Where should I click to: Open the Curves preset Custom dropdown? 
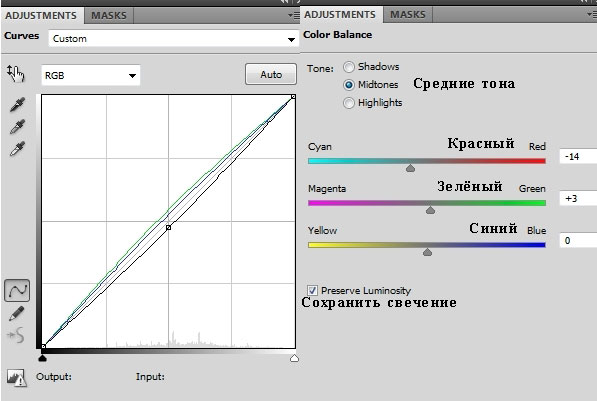coord(173,39)
